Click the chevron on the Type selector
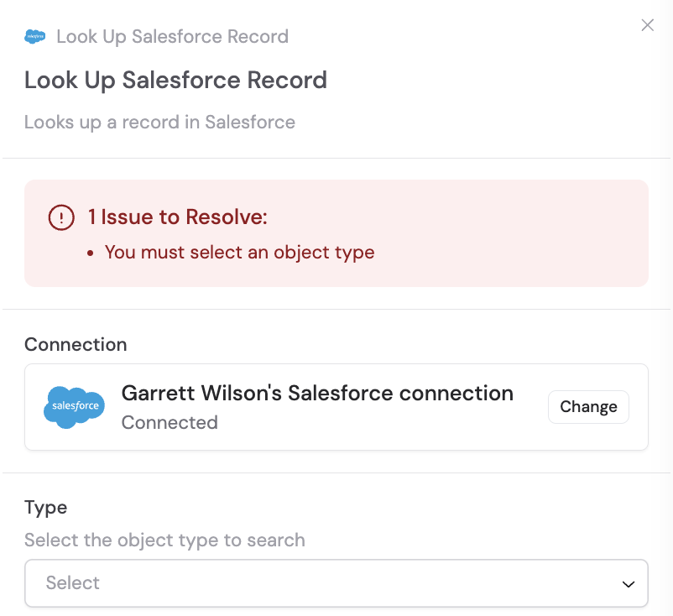This screenshot has width=673, height=616. (627, 582)
